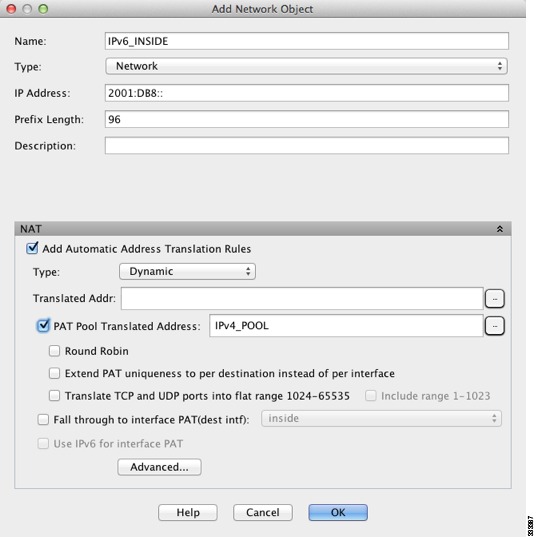Open browse button beside PAT Pool field
The image size is (536, 537).
495,326
